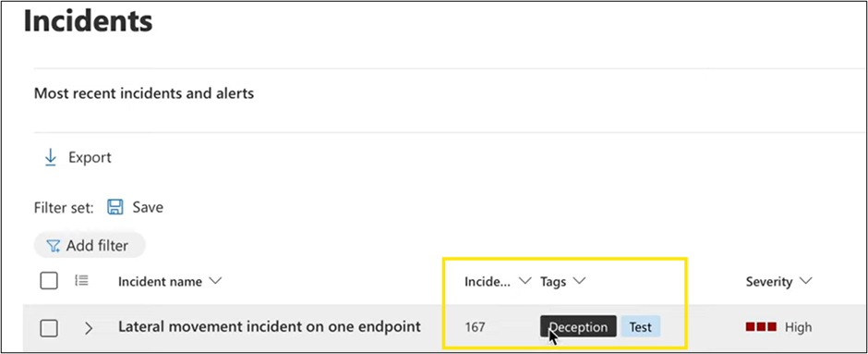Image resolution: width=868 pixels, height=354 pixels.
Task: Click Most recent incidents and alerts heading
Action: click(x=144, y=93)
